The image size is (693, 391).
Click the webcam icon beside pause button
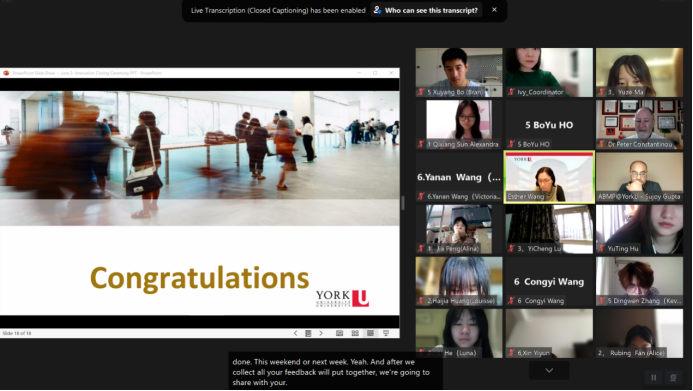(x=673, y=377)
